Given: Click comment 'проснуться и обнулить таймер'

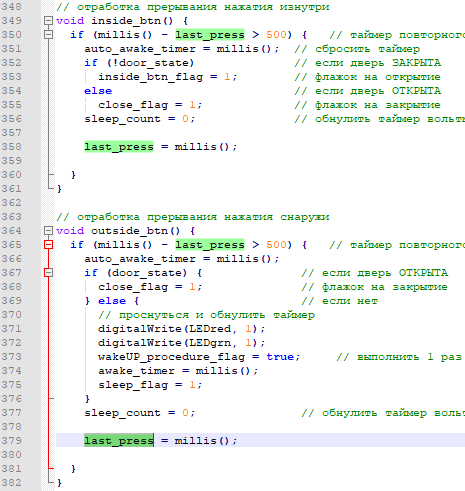Looking at the screenshot, I should (206, 315).
